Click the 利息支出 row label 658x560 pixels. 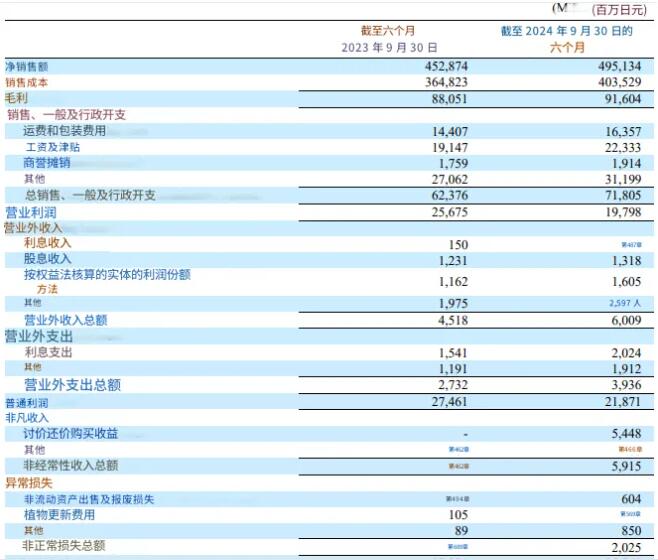pyautogui.click(x=46, y=352)
